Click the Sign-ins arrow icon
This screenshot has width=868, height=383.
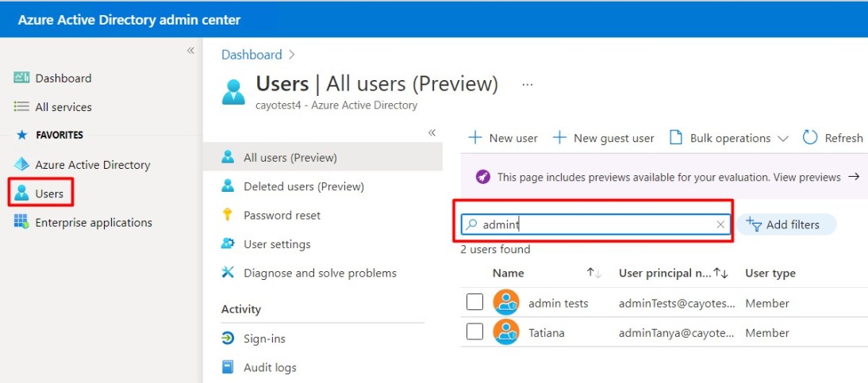[228, 338]
